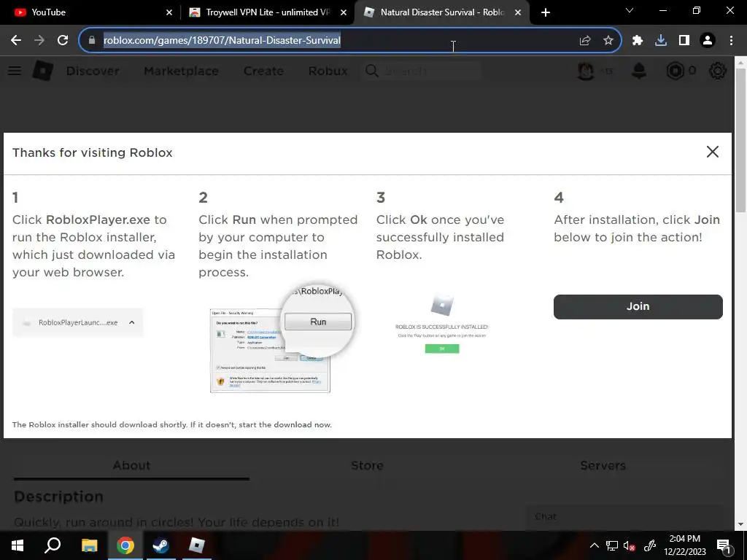
Task: Open the Robux menu item
Action: (328, 71)
